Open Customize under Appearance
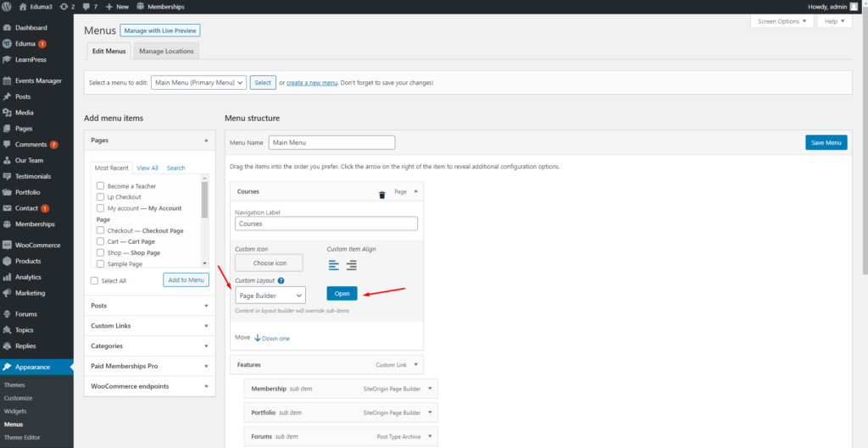Image resolution: width=868 pixels, height=448 pixels. coord(19,398)
